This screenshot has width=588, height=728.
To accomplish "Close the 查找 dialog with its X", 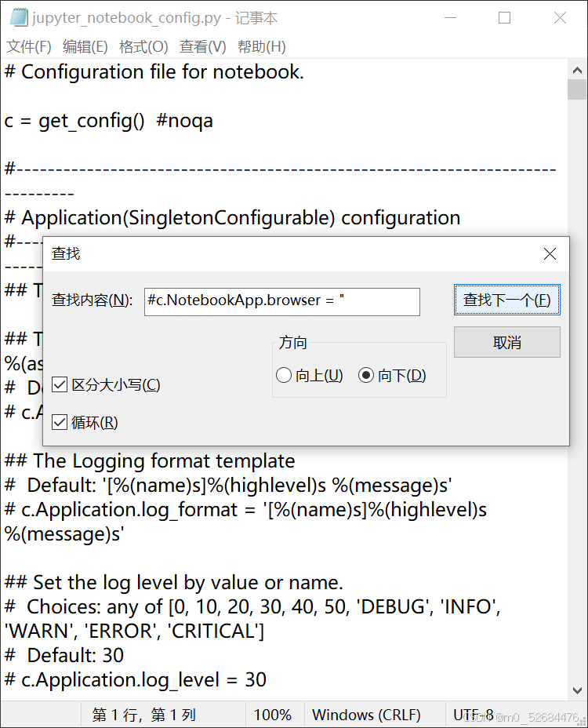I will [x=549, y=253].
